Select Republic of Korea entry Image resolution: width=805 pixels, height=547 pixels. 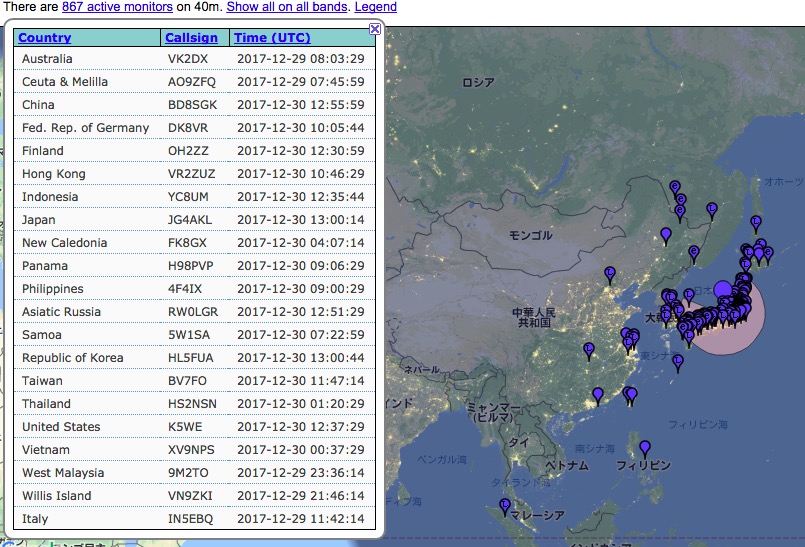72,358
